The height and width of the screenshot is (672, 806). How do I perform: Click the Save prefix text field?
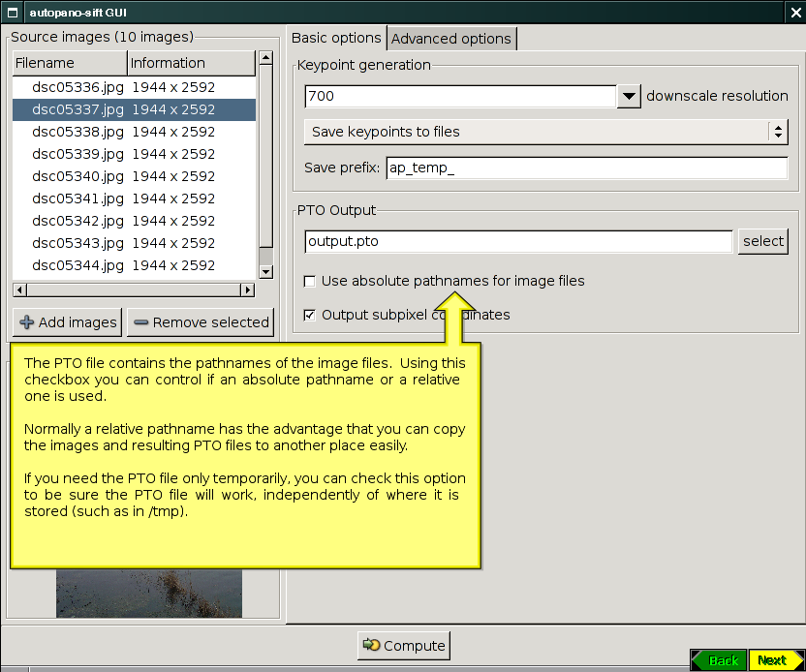[586, 168]
